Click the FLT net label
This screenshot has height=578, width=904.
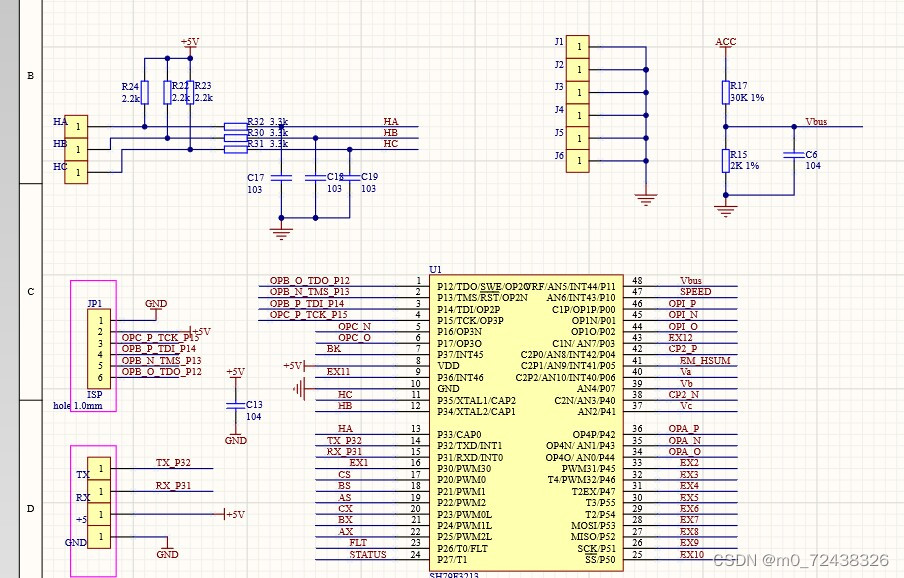point(357,543)
